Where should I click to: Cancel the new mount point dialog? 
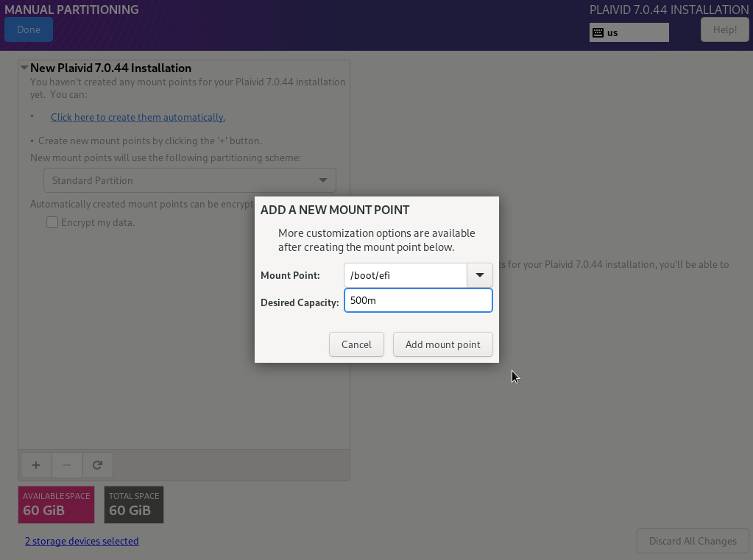click(356, 344)
